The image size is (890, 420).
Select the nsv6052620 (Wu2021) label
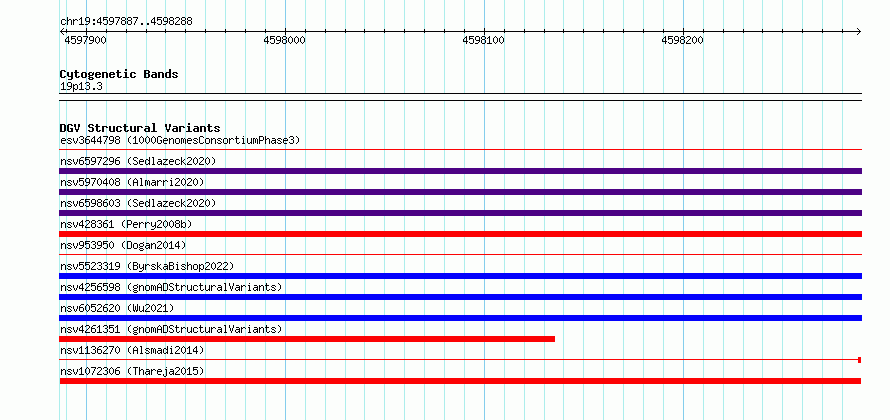point(117,308)
